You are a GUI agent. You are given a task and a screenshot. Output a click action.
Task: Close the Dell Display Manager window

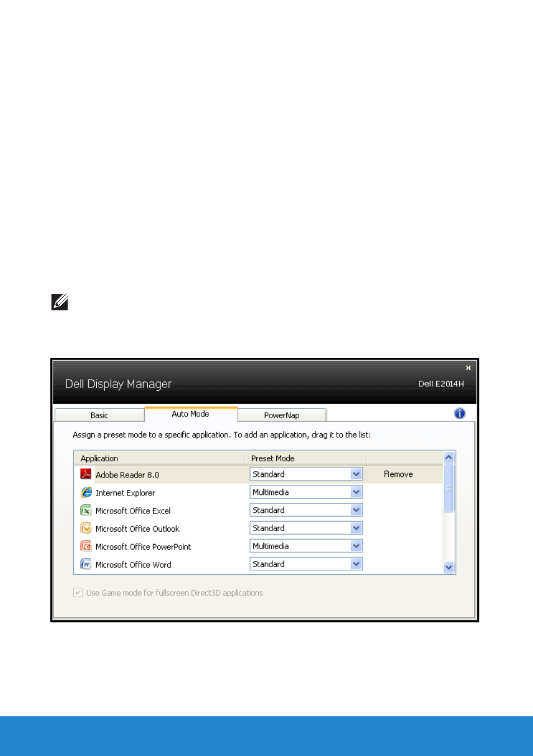tap(468, 368)
